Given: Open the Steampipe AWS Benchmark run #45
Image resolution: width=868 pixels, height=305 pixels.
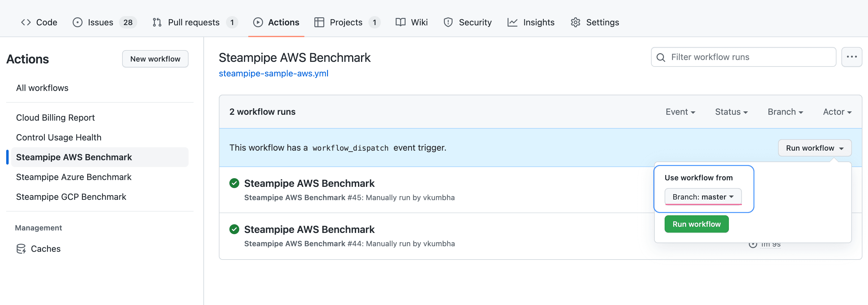Looking at the screenshot, I should 309,183.
